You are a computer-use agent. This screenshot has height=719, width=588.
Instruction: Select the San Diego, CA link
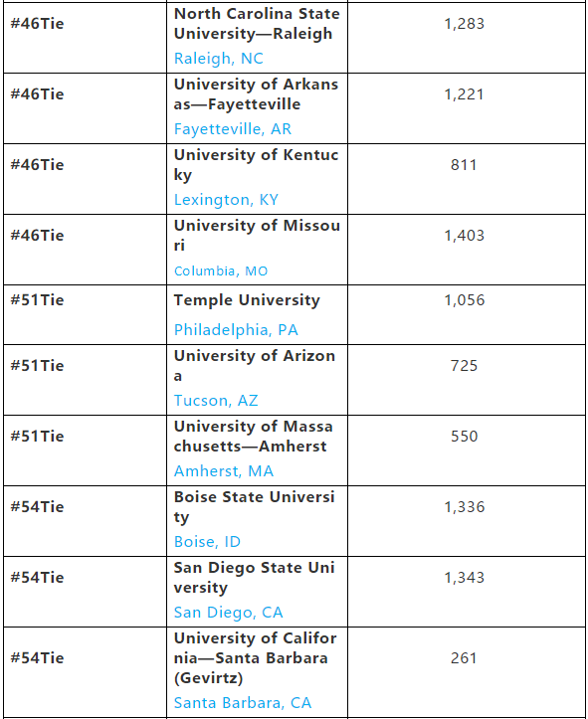click(229, 613)
